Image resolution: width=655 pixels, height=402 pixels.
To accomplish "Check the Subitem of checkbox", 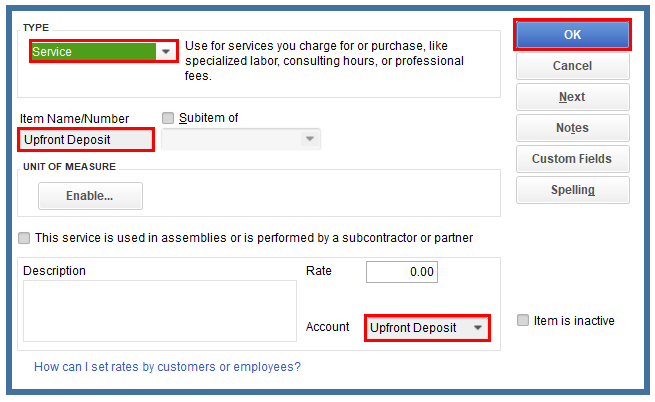I will (x=168, y=118).
